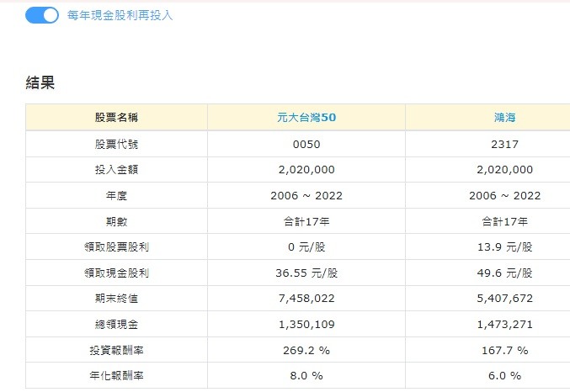
Task: Select total cash 1,473,271
Action: pyautogui.click(x=504, y=325)
